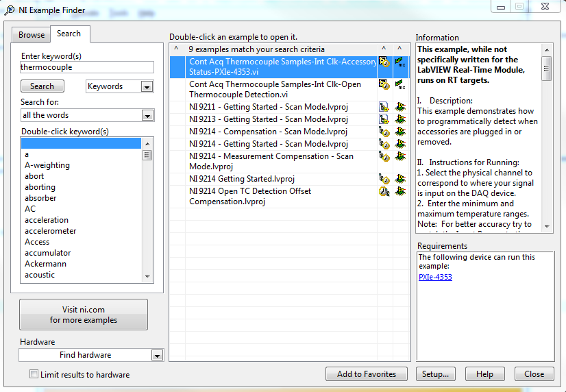Select NI 9213 - Getting Started - Scan Mode.lvproj

(269, 119)
